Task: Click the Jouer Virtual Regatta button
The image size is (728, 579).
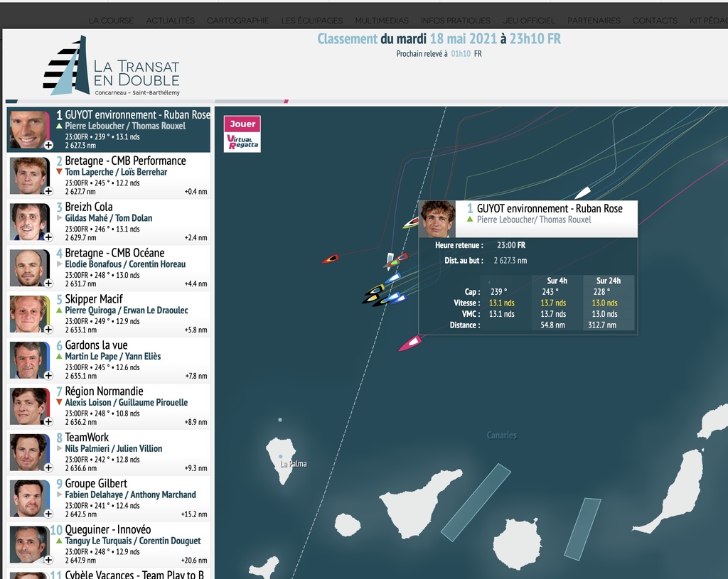Action: [242, 134]
